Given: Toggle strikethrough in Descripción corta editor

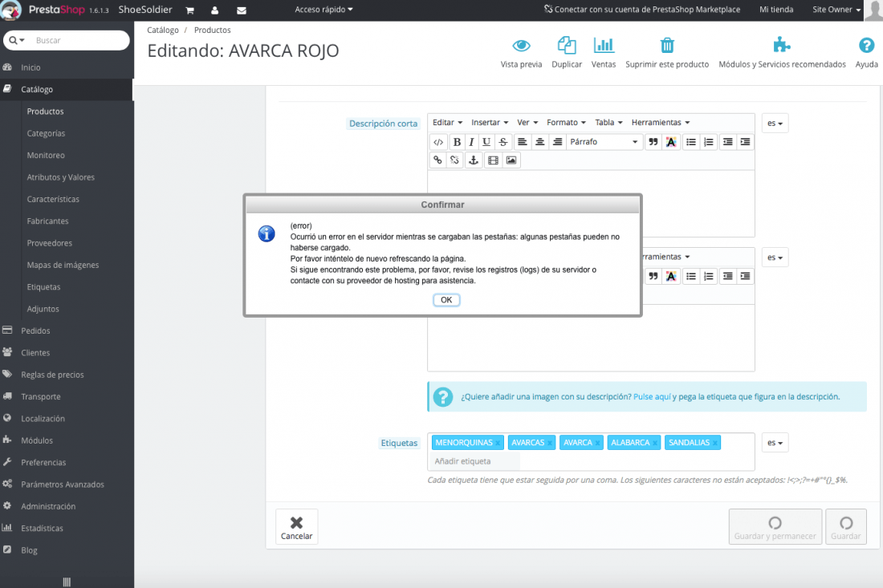Looking at the screenshot, I should pos(503,142).
